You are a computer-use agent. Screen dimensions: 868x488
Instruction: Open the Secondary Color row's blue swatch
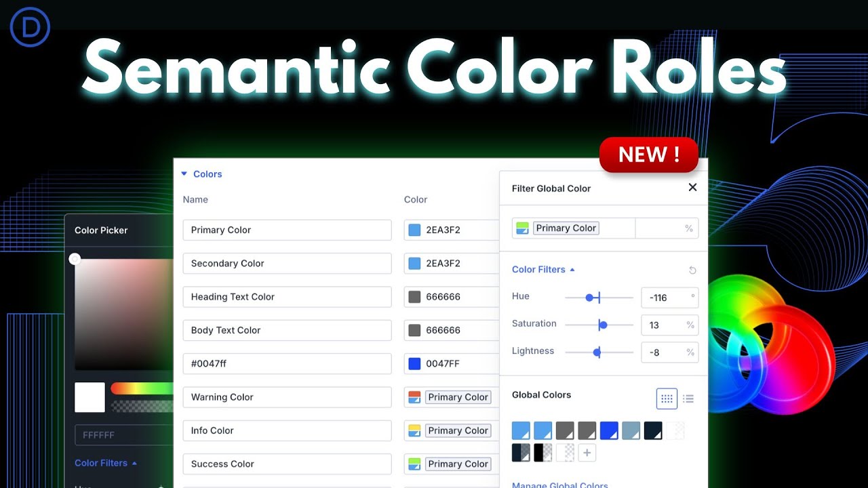click(x=414, y=263)
